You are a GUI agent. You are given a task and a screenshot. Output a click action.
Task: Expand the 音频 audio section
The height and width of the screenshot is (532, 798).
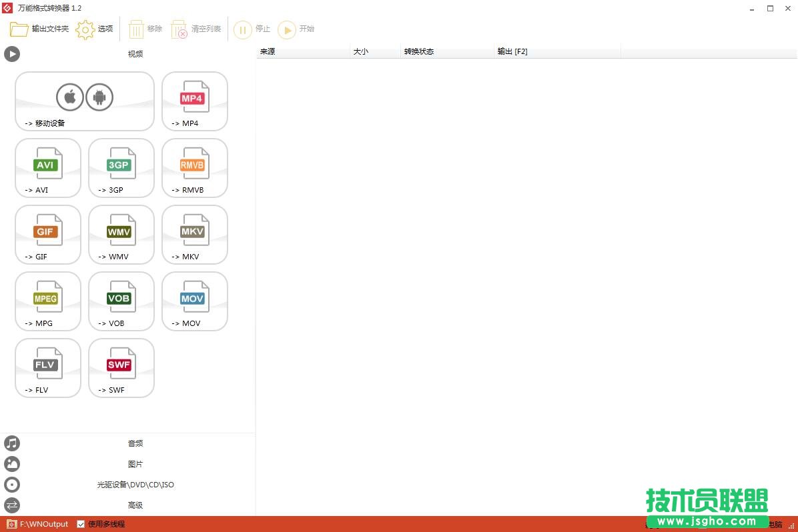coord(135,443)
